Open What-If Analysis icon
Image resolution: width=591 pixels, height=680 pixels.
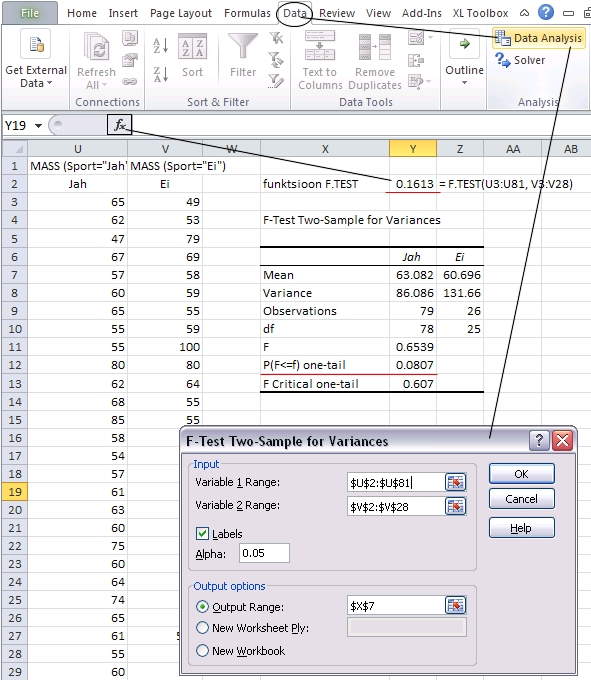[x=416, y=81]
